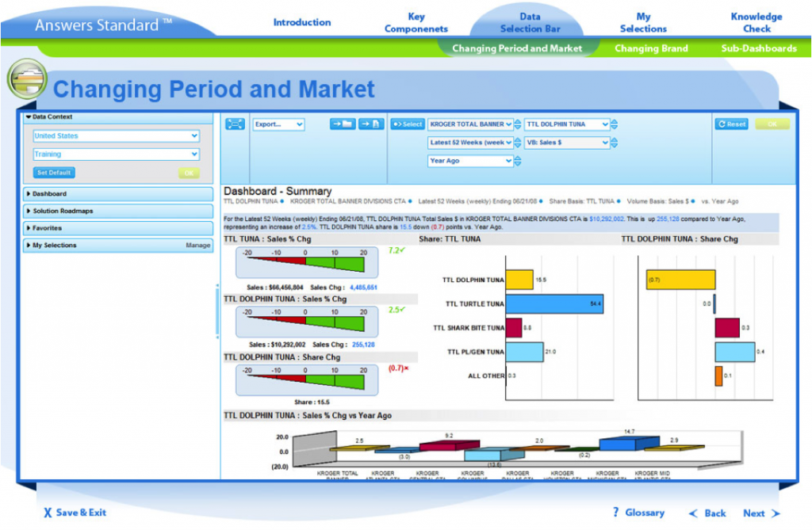Go to the Data Selection Bar tab
The image size is (812, 530).
530,23
